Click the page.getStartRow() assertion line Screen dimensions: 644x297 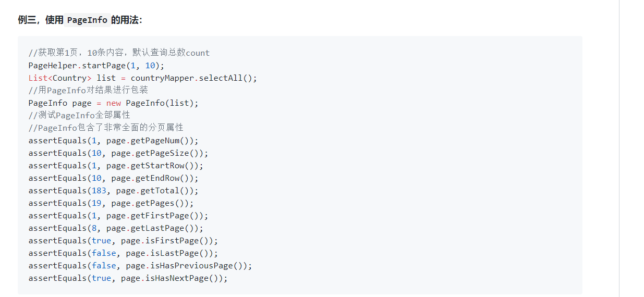116,166
